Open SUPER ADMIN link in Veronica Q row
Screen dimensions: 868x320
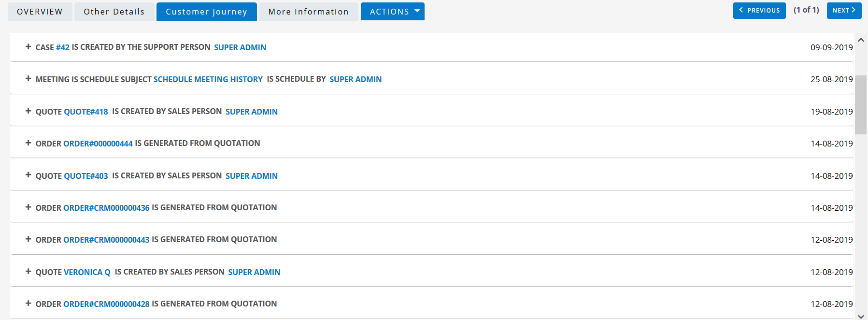[255, 272]
